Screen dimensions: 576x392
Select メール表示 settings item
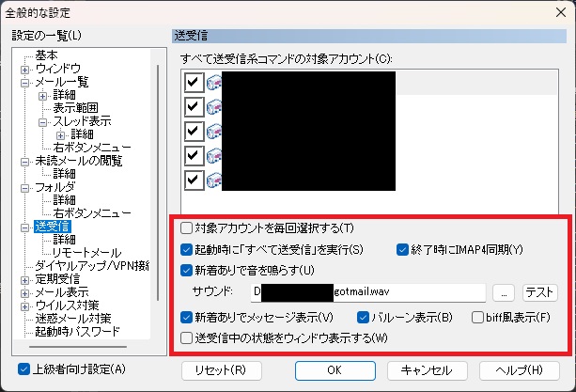click(62, 292)
